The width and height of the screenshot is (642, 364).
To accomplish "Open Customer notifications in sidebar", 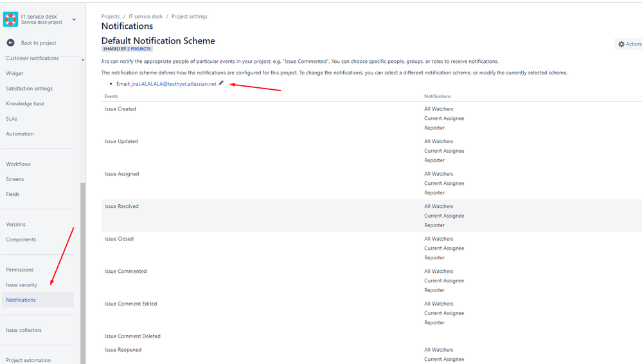I will (x=32, y=58).
